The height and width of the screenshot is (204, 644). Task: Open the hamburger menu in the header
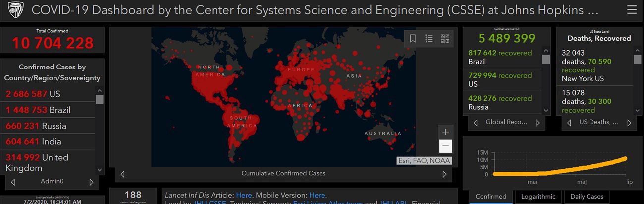pyautogui.click(x=632, y=10)
